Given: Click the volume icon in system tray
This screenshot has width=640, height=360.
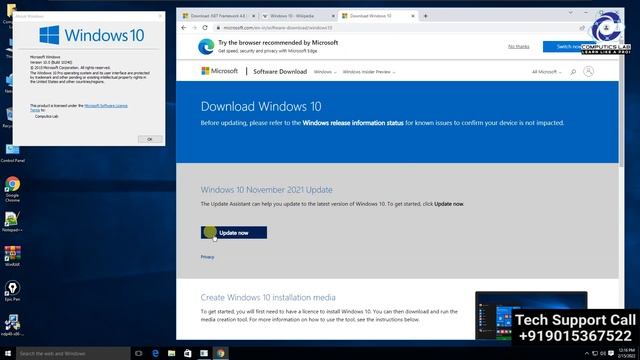Looking at the screenshot, I should (x=603, y=353).
